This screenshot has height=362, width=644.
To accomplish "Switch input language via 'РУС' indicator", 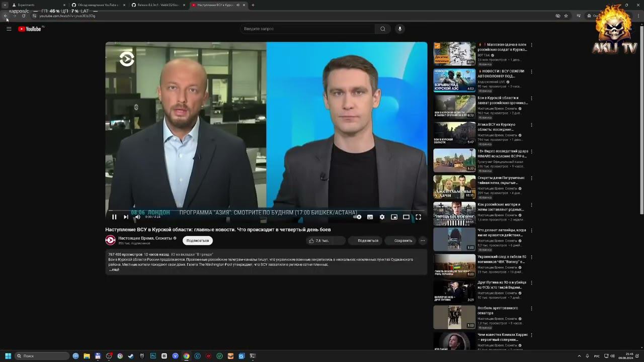I will click(597, 356).
